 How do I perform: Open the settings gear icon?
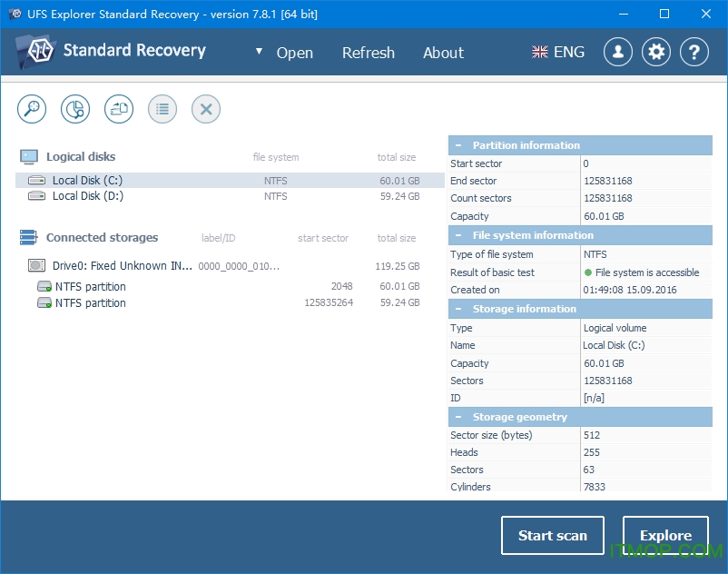click(x=656, y=52)
